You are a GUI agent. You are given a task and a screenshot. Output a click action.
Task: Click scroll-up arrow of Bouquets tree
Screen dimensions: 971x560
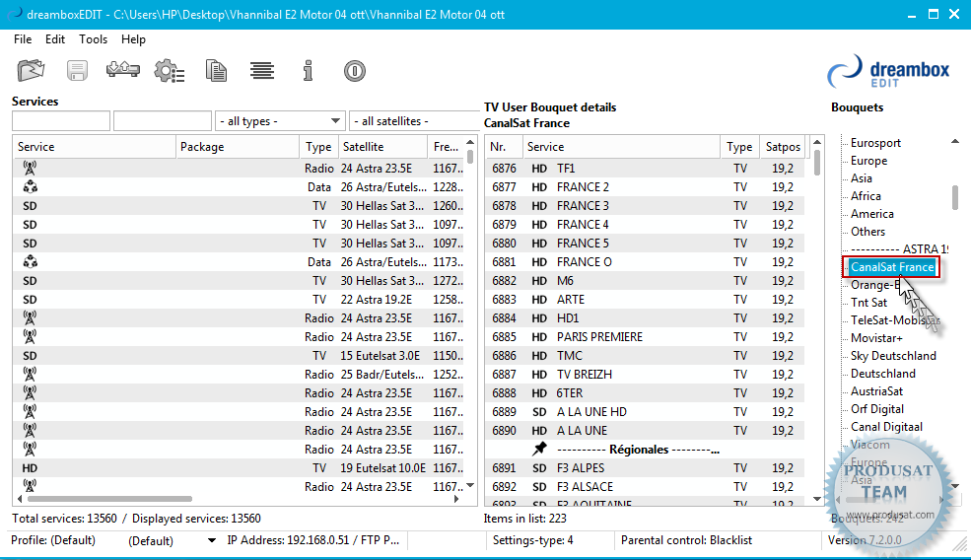(x=955, y=142)
